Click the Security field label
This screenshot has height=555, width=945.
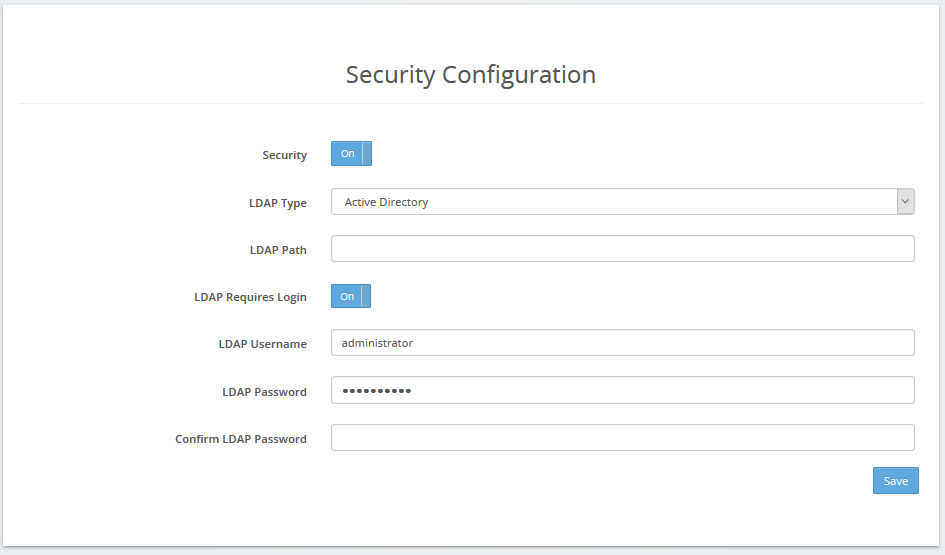tap(284, 155)
